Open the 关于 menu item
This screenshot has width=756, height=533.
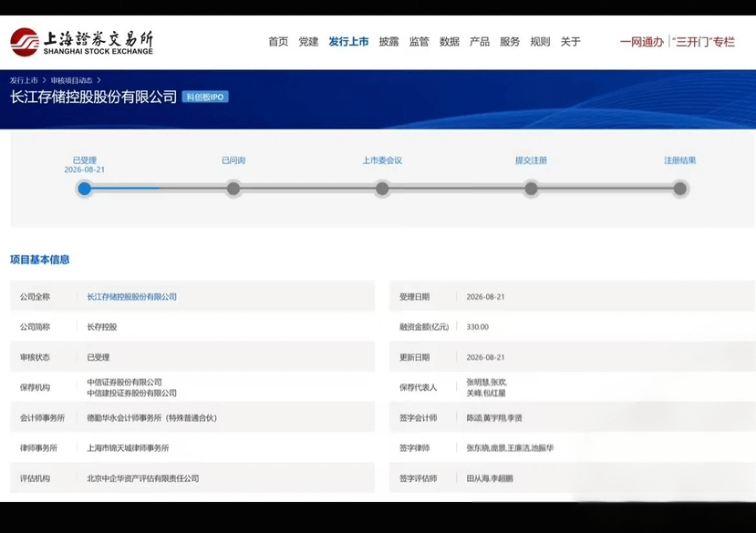[570, 42]
